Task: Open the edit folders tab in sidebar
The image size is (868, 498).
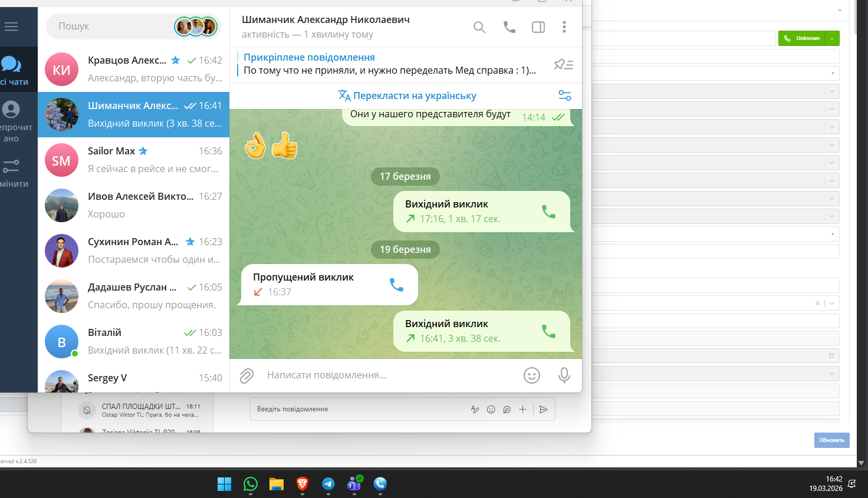Action: tap(13, 173)
